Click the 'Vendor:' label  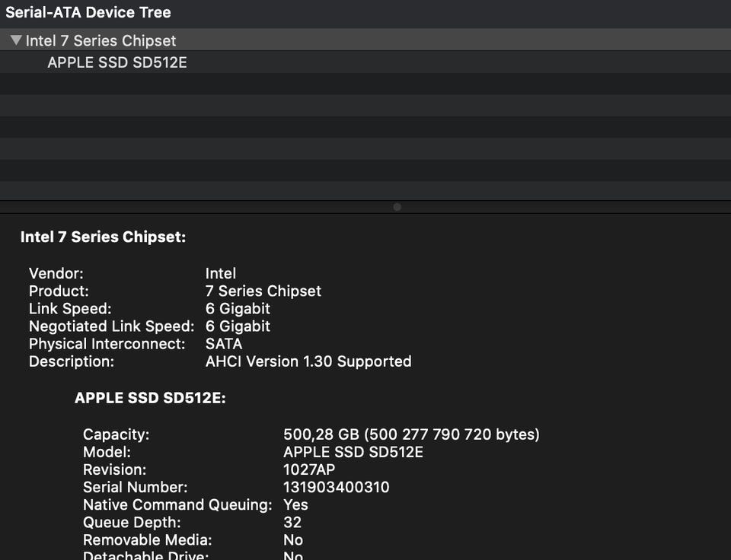click(56, 273)
